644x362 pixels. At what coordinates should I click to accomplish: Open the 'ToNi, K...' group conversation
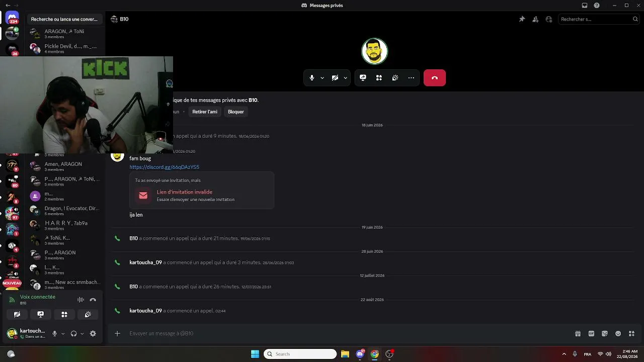[x=65, y=240]
